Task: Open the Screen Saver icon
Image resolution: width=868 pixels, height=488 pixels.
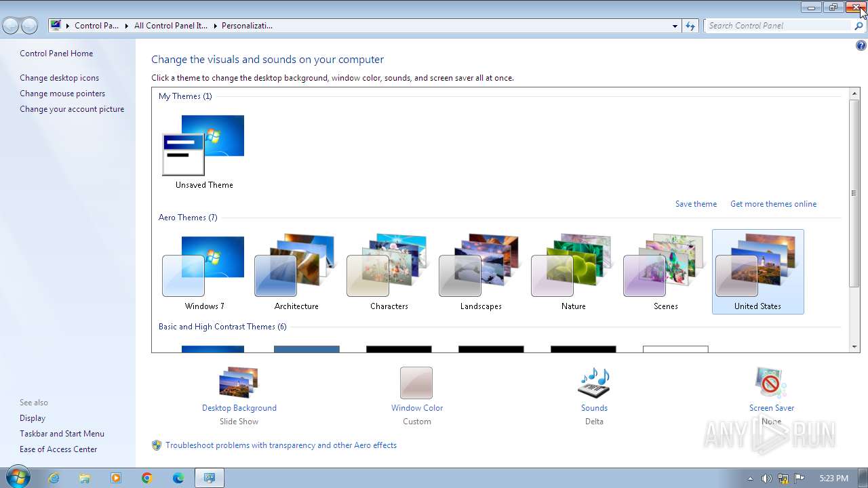Action: (771, 383)
